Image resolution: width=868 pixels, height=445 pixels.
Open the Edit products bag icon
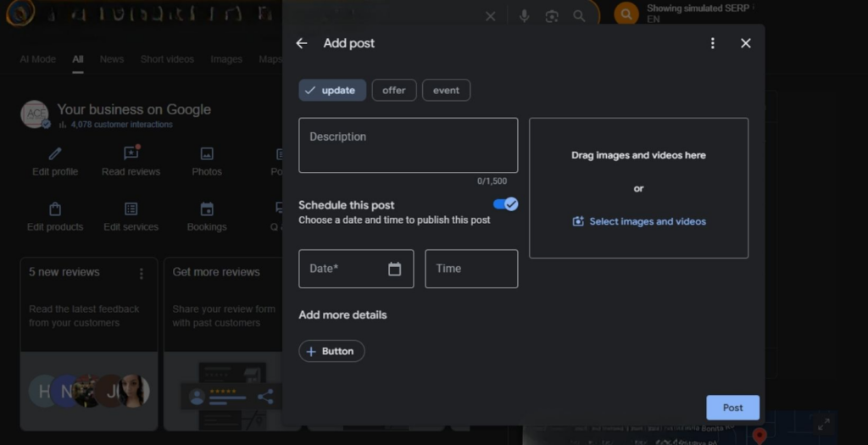click(x=55, y=209)
